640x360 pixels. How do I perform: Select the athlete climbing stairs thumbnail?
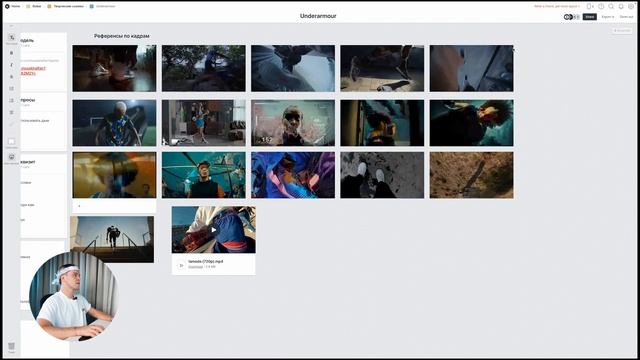click(112, 239)
